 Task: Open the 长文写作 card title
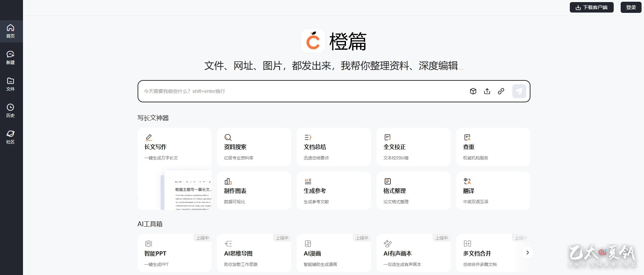click(155, 147)
